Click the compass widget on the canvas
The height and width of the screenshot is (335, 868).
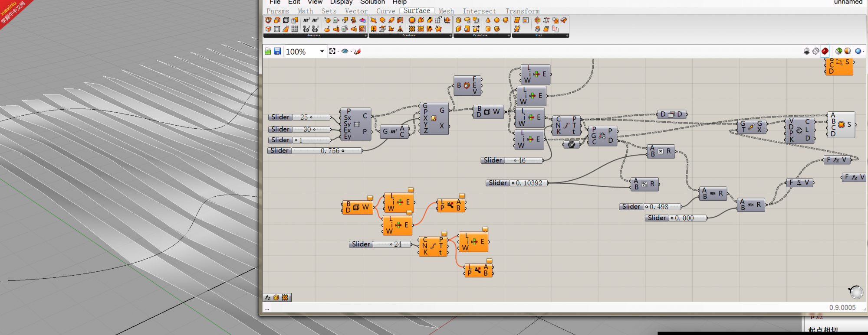[856, 292]
